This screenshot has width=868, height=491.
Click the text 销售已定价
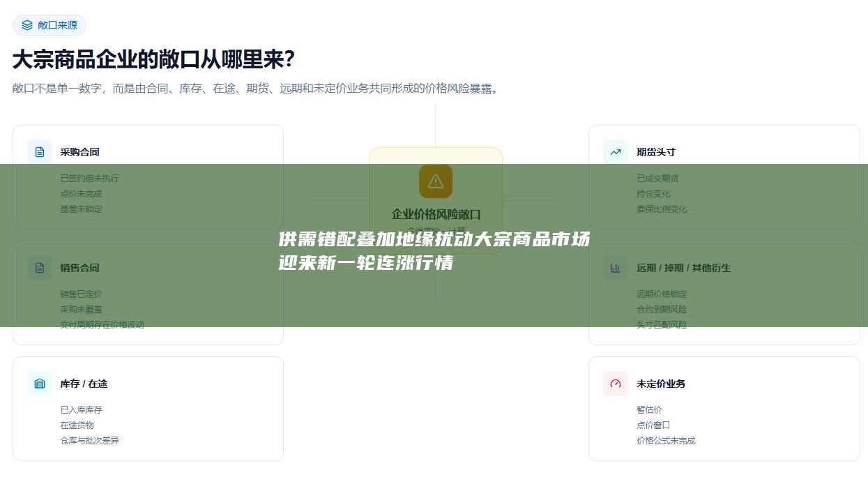click(82, 294)
